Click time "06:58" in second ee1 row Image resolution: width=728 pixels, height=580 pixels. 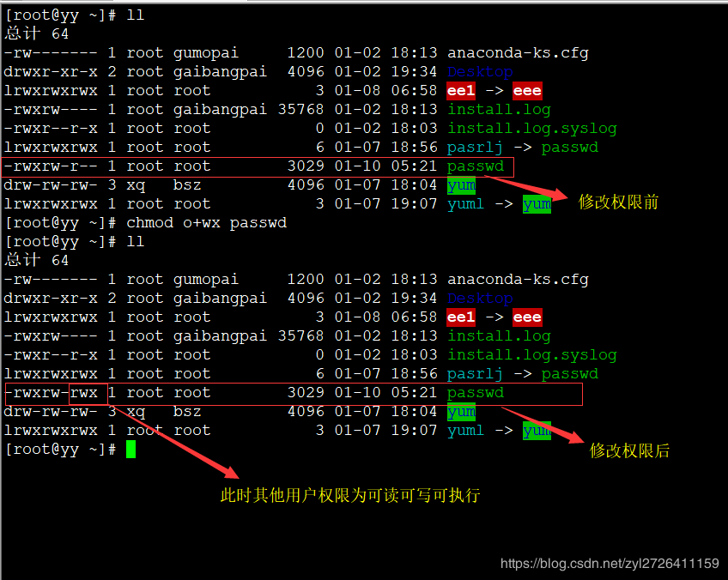click(414, 317)
